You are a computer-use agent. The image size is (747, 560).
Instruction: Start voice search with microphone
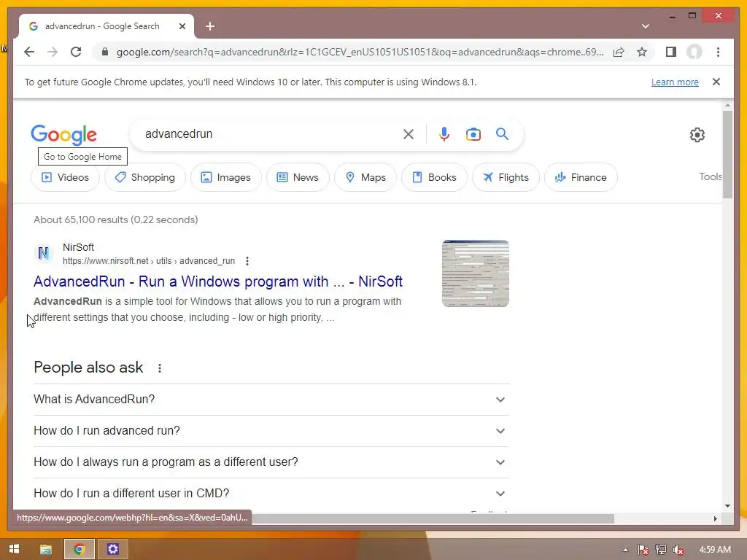pos(444,134)
